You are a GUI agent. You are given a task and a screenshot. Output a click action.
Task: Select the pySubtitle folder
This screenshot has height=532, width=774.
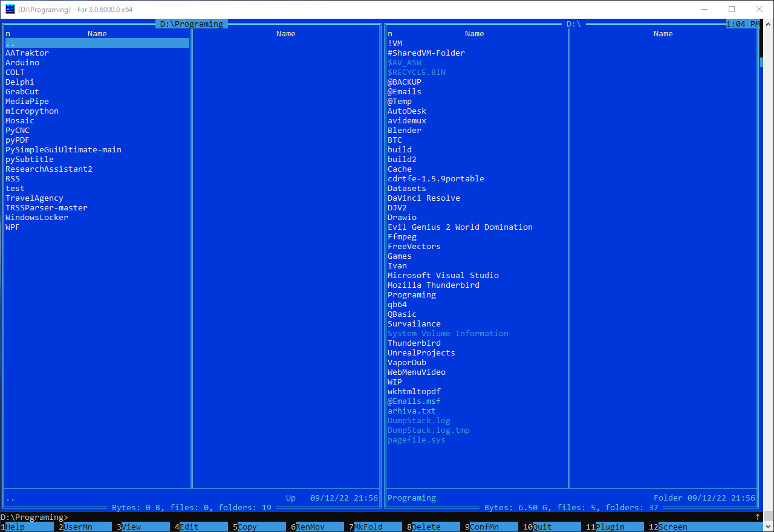click(x=30, y=159)
